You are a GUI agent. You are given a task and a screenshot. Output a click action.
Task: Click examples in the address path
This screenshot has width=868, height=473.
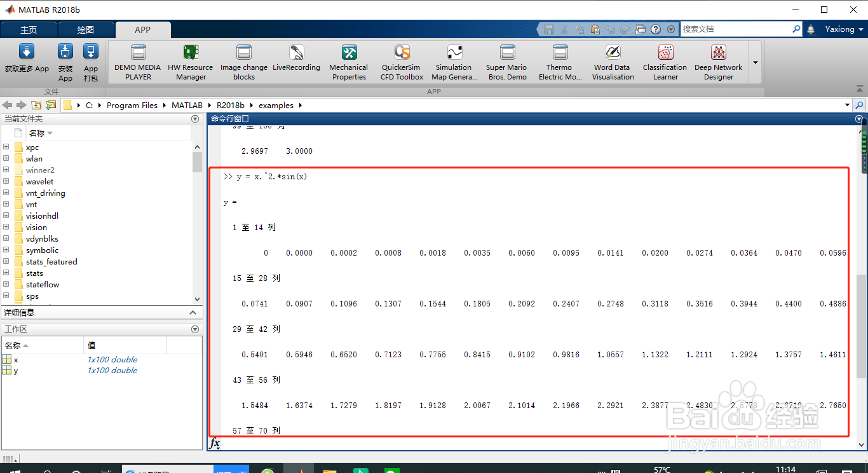click(276, 105)
